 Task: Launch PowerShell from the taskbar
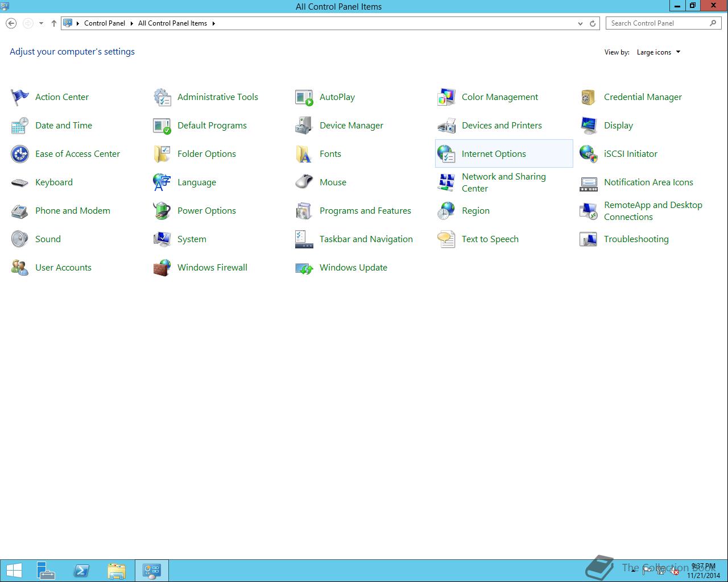pos(81,571)
